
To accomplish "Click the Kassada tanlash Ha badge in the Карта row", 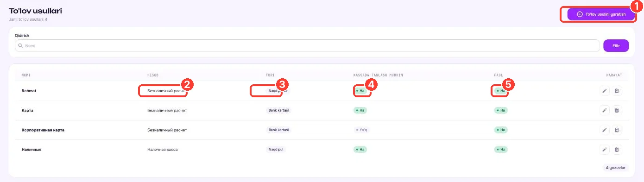I will click(x=360, y=110).
